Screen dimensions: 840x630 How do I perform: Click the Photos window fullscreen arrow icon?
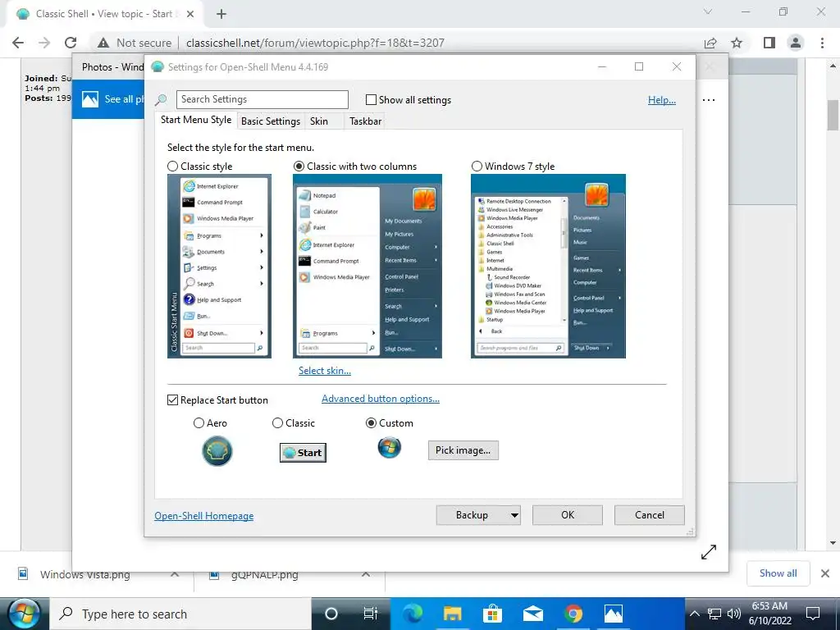click(x=709, y=552)
